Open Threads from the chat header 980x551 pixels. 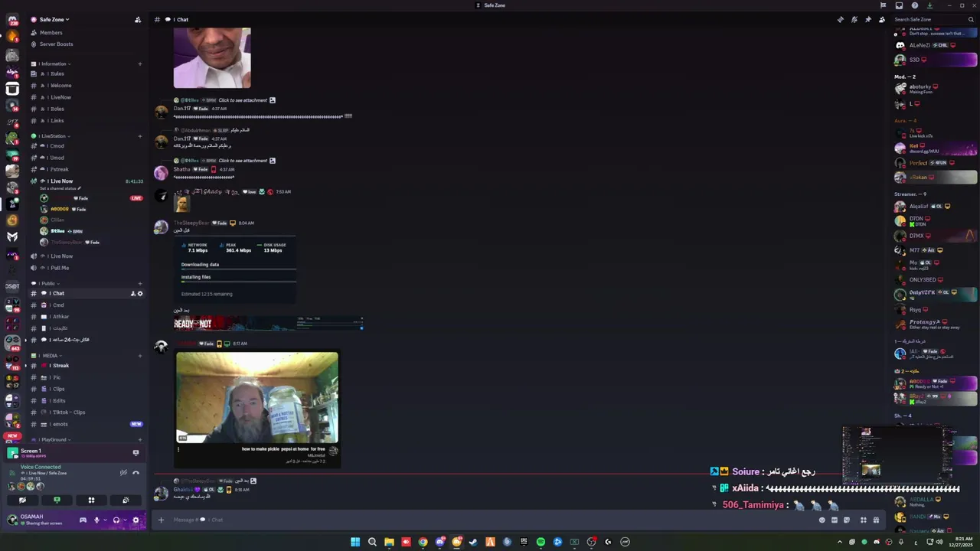click(x=840, y=19)
